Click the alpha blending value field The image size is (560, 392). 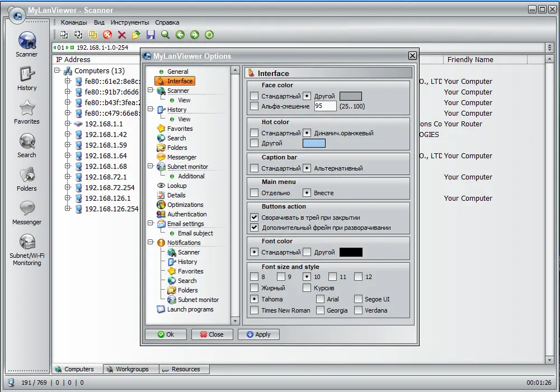(x=325, y=106)
